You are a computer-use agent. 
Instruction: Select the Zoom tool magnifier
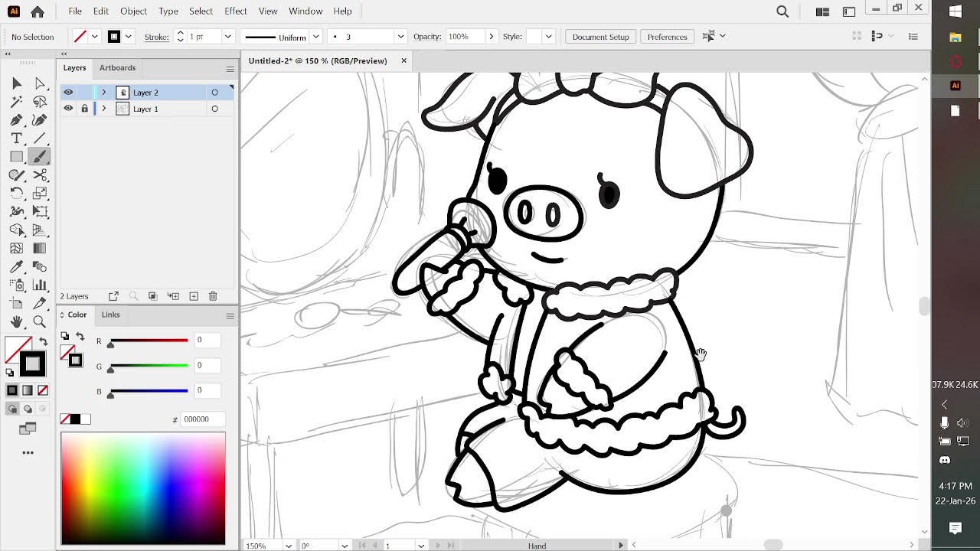click(x=40, y=322)
